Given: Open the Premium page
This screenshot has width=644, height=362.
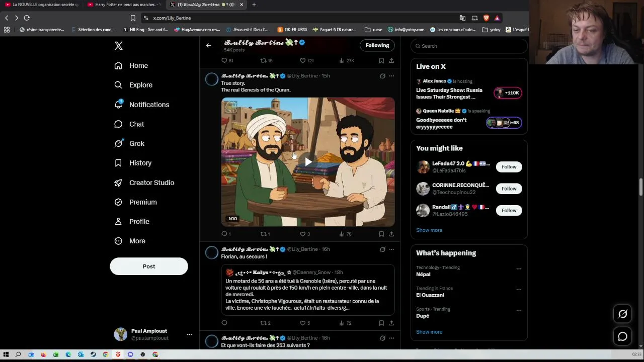Looking at the screenshot, I should [135, 202].
